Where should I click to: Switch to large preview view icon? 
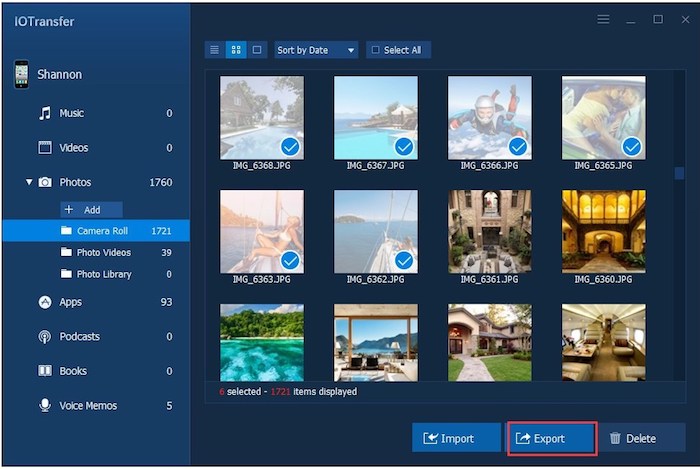click(257, 50)
